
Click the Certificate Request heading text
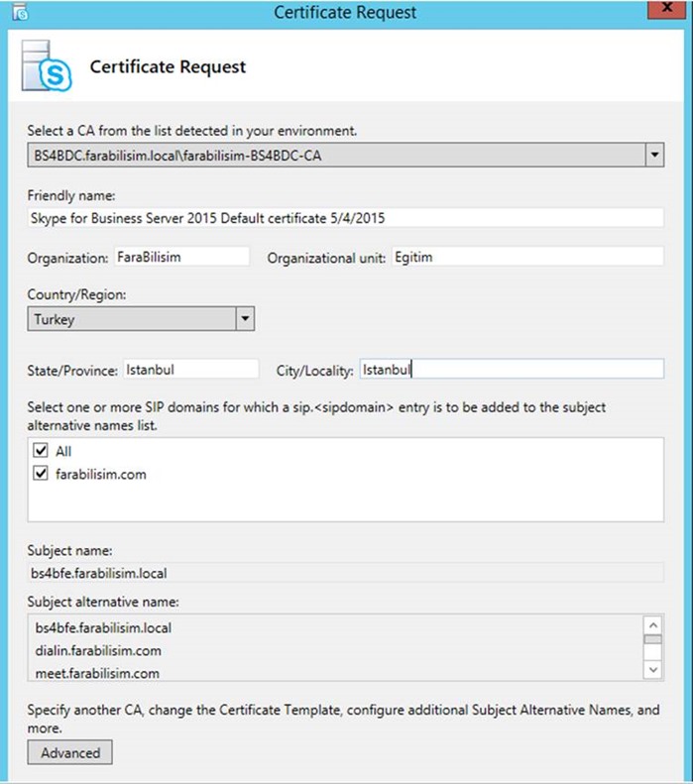coord(168,66)
